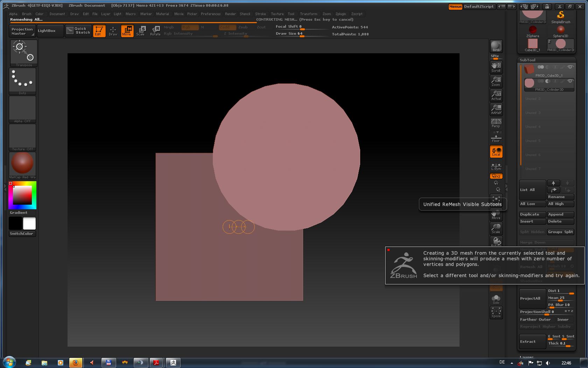
Task: Click the ProjectAll button
Action: coord(532,299)
